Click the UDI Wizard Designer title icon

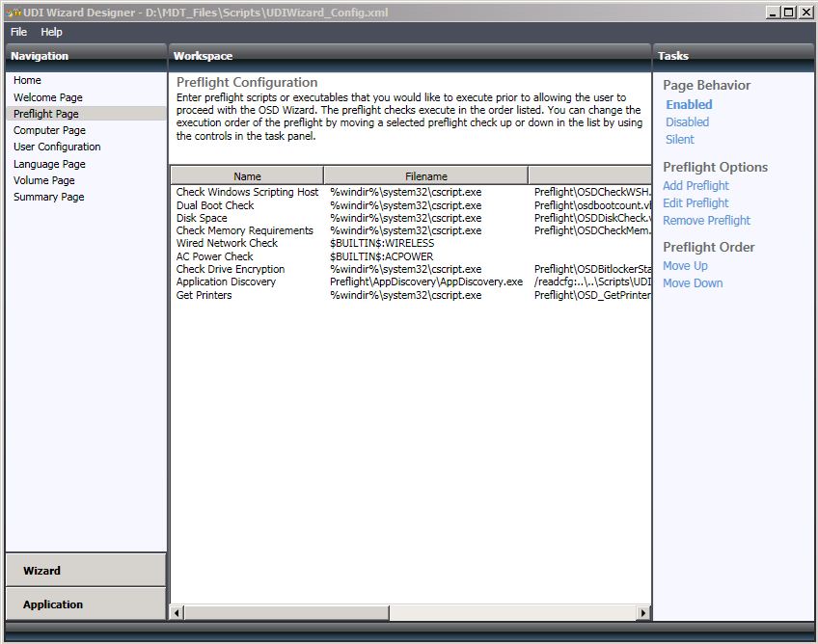point(14,12)
